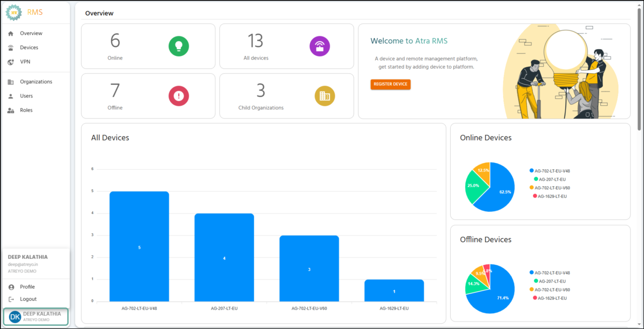Click the VPN globe icon in sidebar

click(11, 62)
